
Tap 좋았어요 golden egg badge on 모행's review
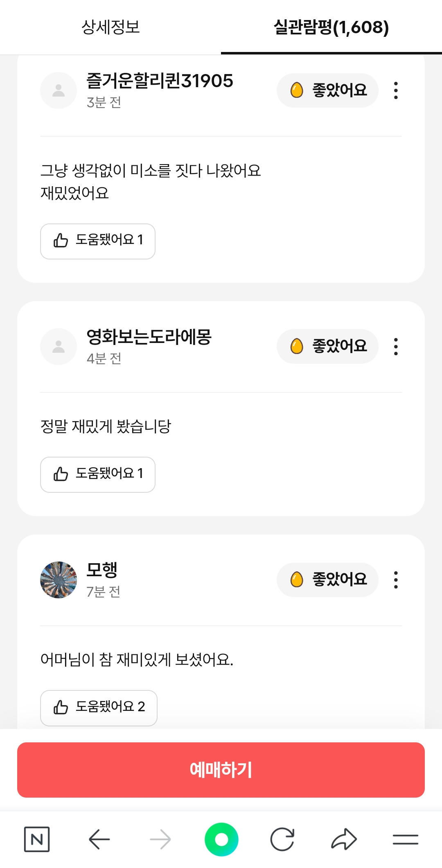(327, 580)
